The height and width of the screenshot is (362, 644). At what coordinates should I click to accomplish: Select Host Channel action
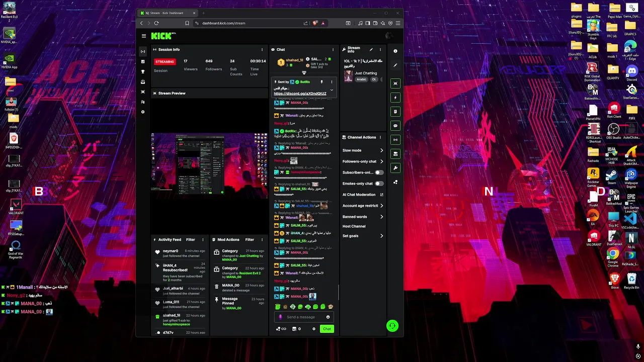(354, 226)
